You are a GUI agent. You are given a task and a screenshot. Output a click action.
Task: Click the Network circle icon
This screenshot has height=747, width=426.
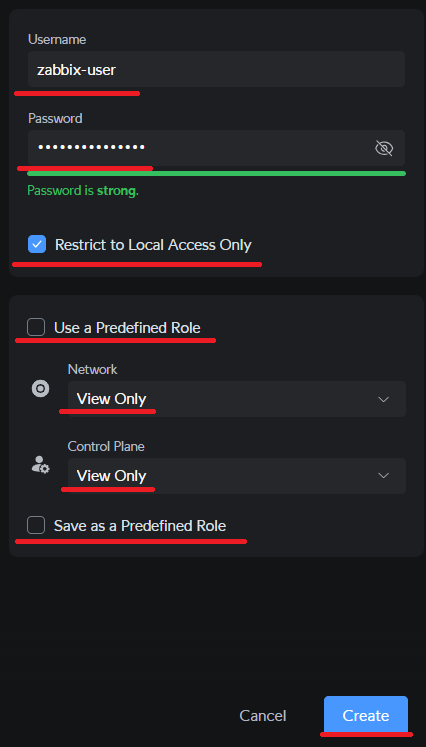tap(41, 389)
